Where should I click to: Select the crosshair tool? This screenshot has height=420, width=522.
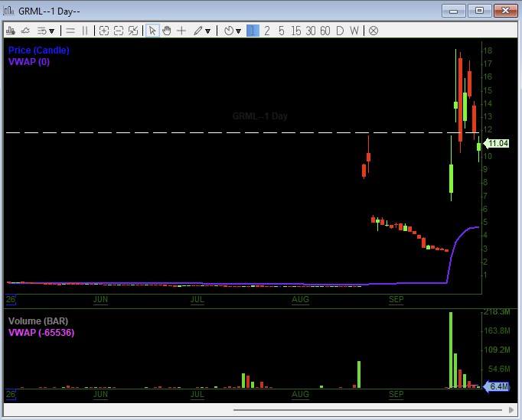coord(181,31)
